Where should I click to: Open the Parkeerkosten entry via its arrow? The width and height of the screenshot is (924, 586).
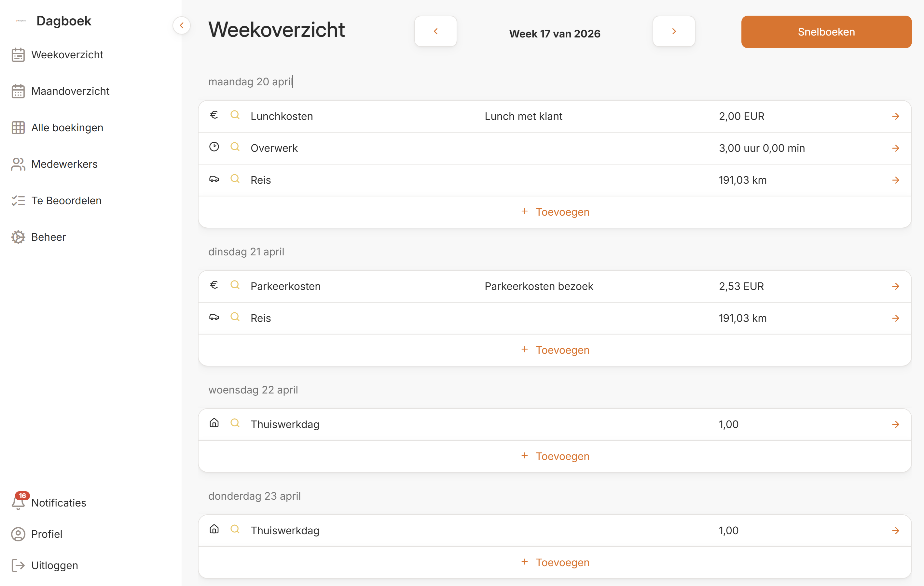point(896,286)
